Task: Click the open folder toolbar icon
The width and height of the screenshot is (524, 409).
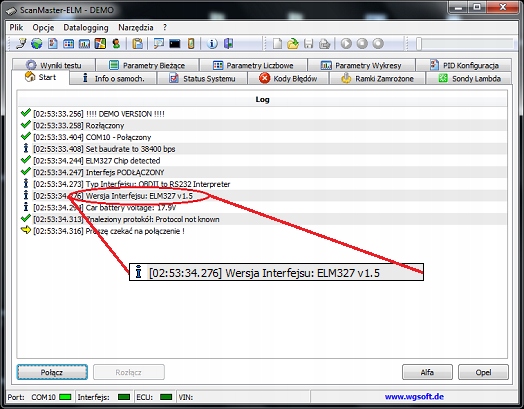Action: pos(293,44)
